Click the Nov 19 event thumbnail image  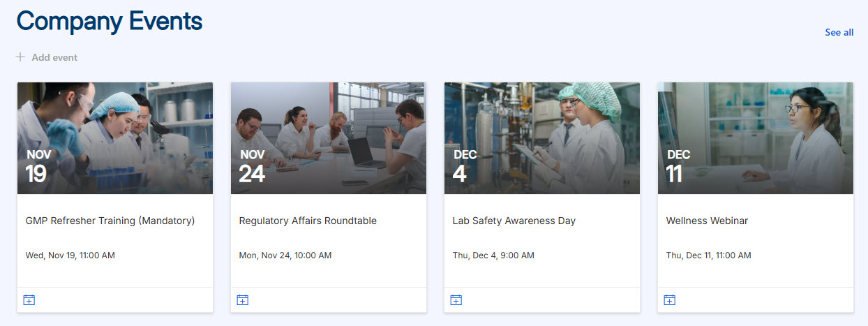[115, 138]
